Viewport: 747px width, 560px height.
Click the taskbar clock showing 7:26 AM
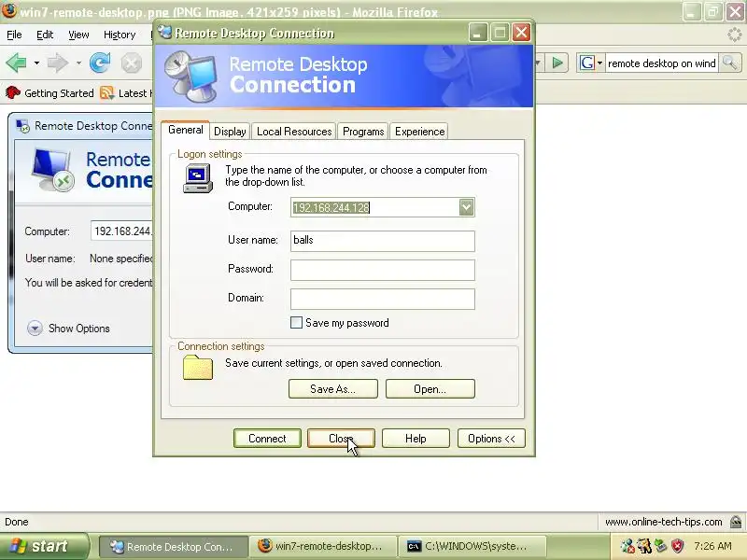tap(712, 546)
